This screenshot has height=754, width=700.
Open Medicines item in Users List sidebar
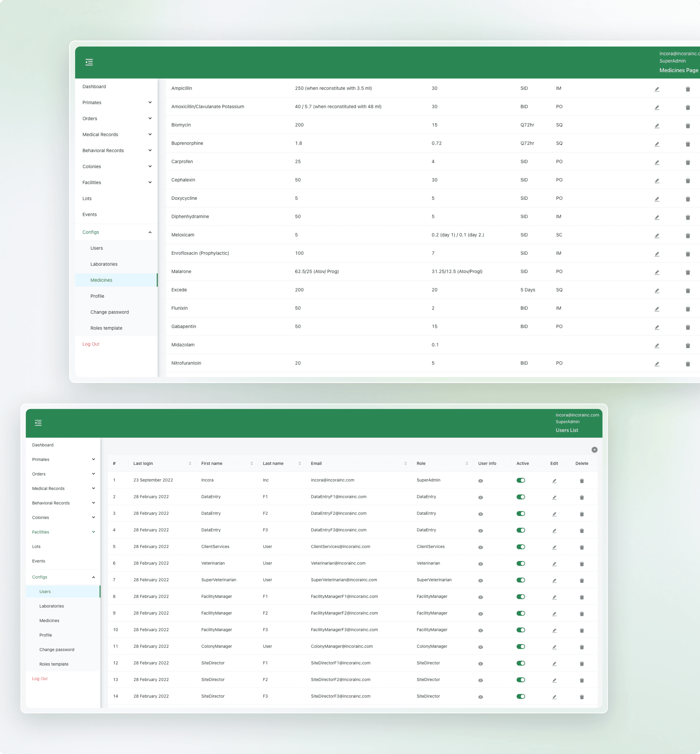(x=49, y=621)
